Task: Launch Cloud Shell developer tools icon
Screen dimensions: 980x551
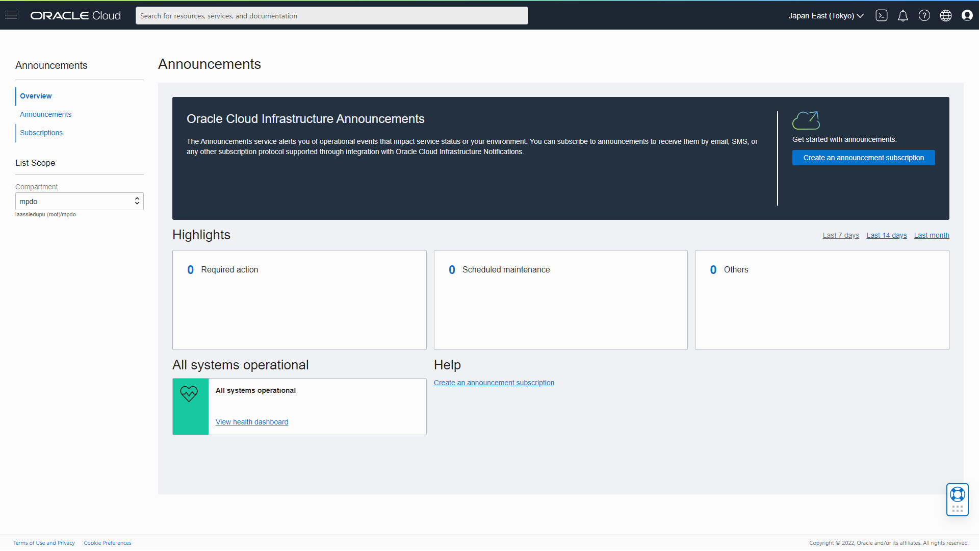Action: [882, 16]
